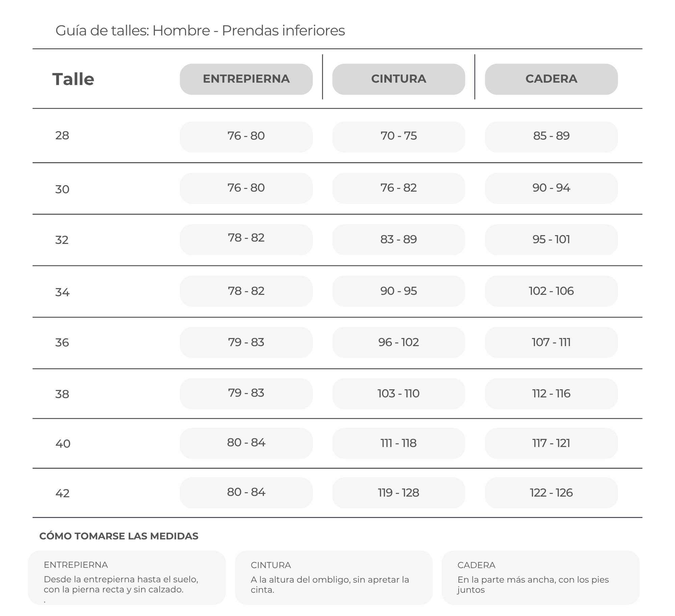The image size is (675, 616).
Task: Select the CINTURA measuring instructions card
Action: [x=333, y=578]
